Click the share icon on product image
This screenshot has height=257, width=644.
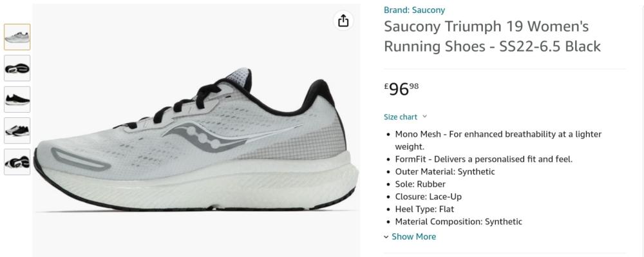coord(343,21)
